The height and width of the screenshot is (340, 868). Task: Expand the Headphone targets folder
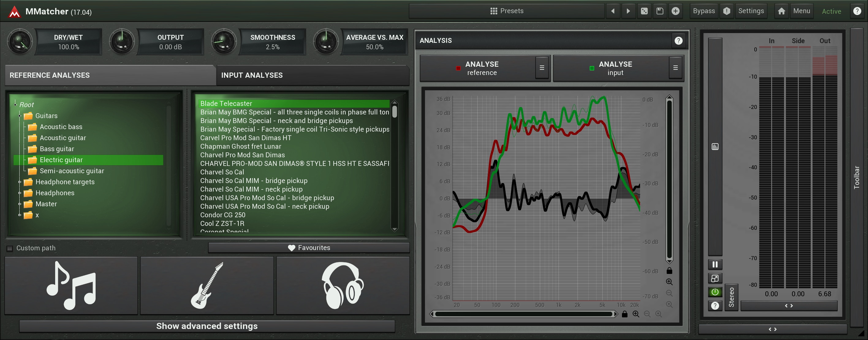point(20,182)
